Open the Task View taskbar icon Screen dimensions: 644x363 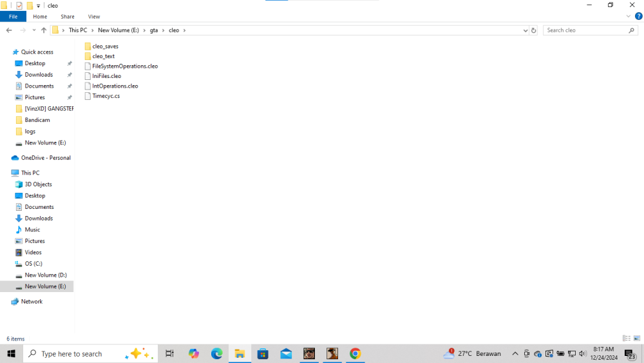coord(169,353)
